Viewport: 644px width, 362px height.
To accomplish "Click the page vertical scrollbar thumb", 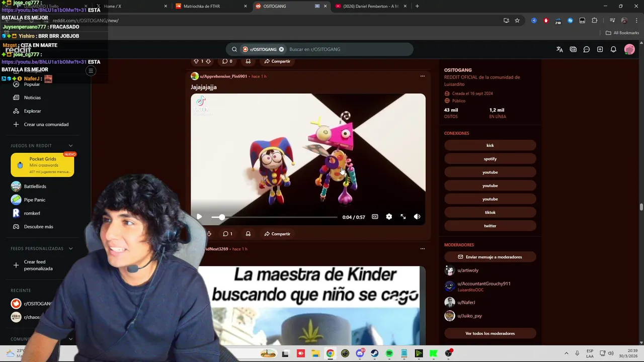I will tap(641, 207).
